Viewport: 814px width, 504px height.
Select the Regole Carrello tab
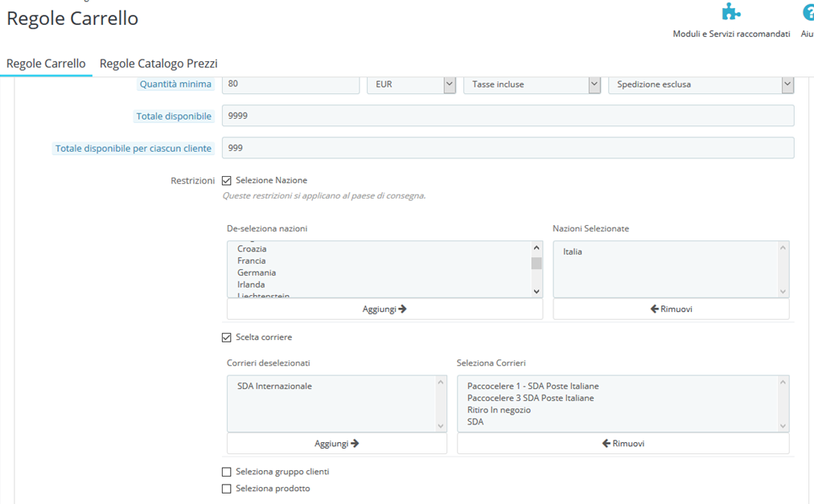pyautogui.click(x=46, y=64)
